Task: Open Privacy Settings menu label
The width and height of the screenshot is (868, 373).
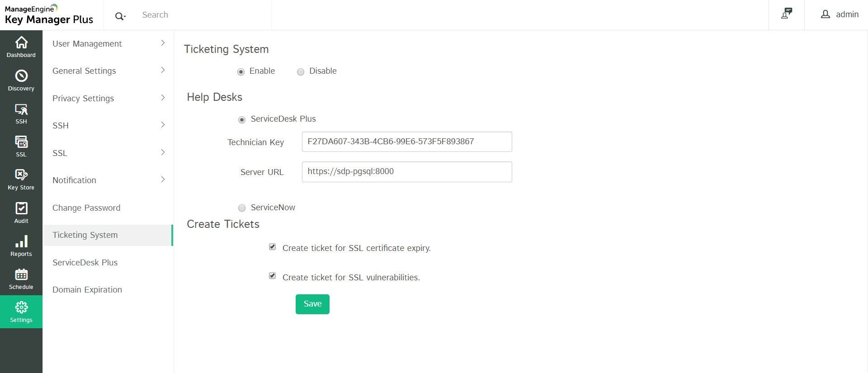Action: click(83, 99)
